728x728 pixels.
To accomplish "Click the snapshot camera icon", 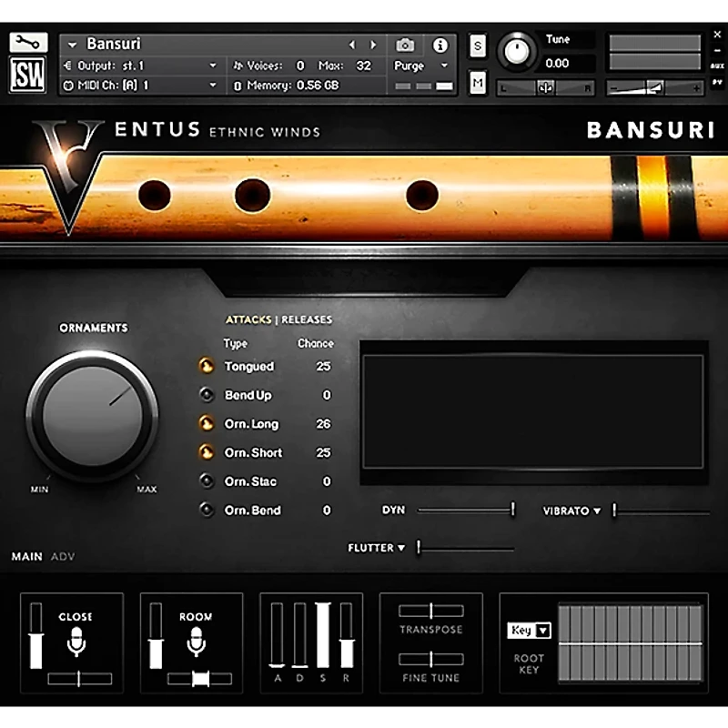I will (x=404, y=45).
